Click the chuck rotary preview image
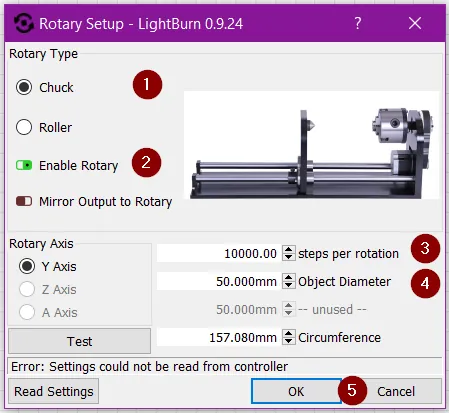The image size is (449, 413). [x=311, y=145]
